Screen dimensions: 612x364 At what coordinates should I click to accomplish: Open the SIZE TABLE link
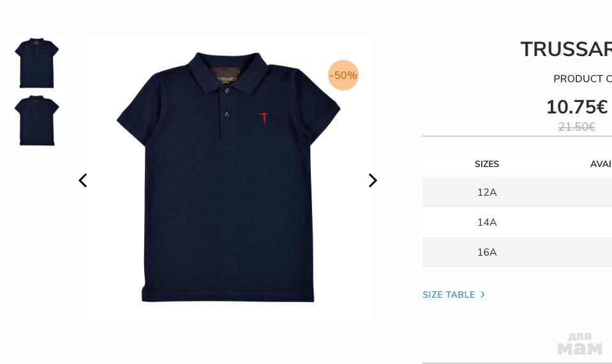[x=449, y=295]
